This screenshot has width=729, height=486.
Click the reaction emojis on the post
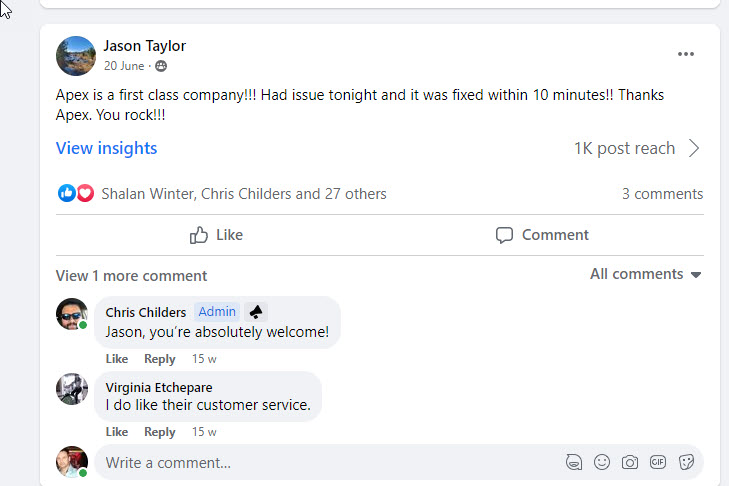(x=76, y=194)
